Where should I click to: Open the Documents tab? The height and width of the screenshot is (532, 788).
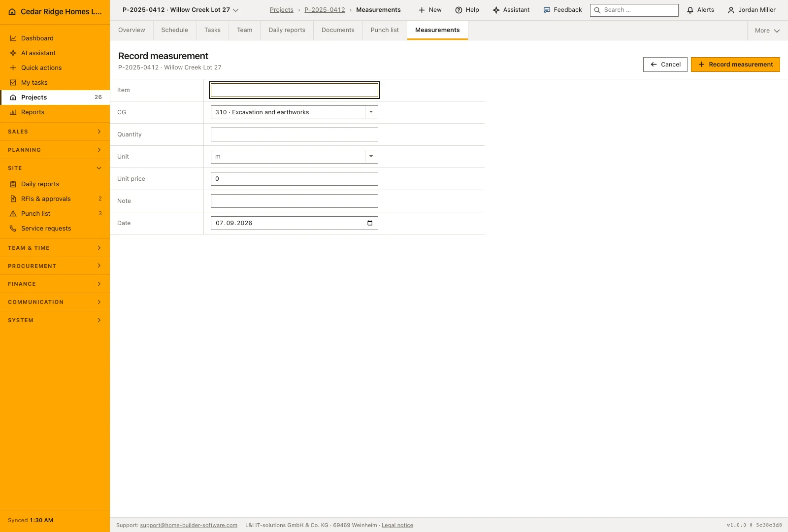click(x=338, y=30)
